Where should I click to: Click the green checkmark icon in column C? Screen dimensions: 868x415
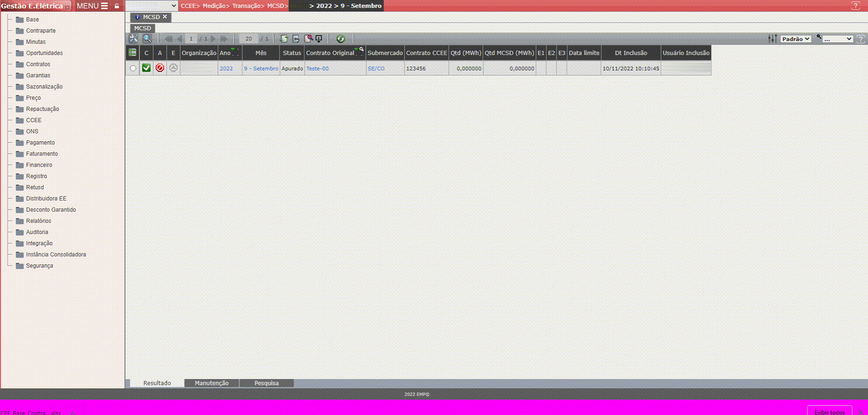[x=146, y=68]
